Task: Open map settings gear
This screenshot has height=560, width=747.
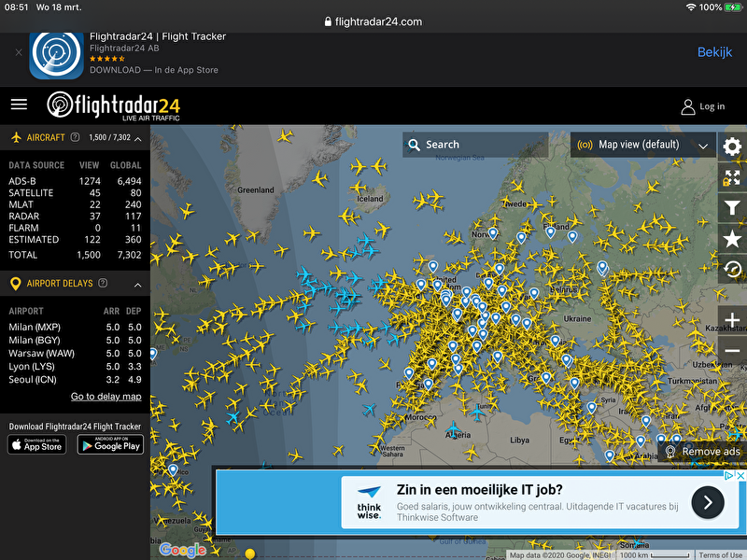Action: [x=732, y=147]
